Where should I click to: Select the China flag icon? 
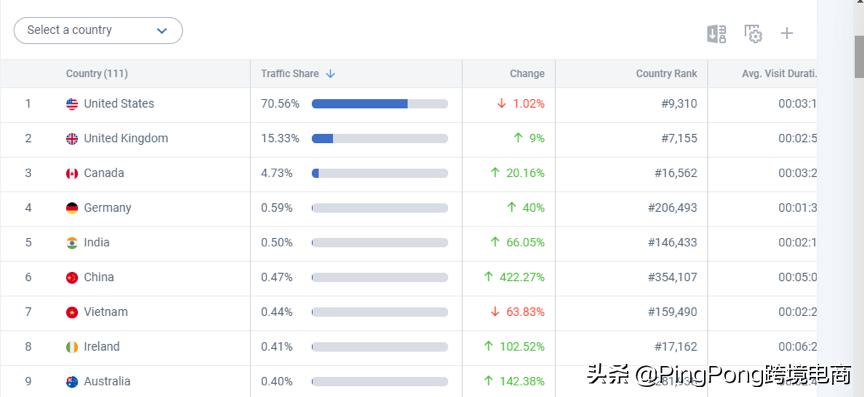click(72, 277)
